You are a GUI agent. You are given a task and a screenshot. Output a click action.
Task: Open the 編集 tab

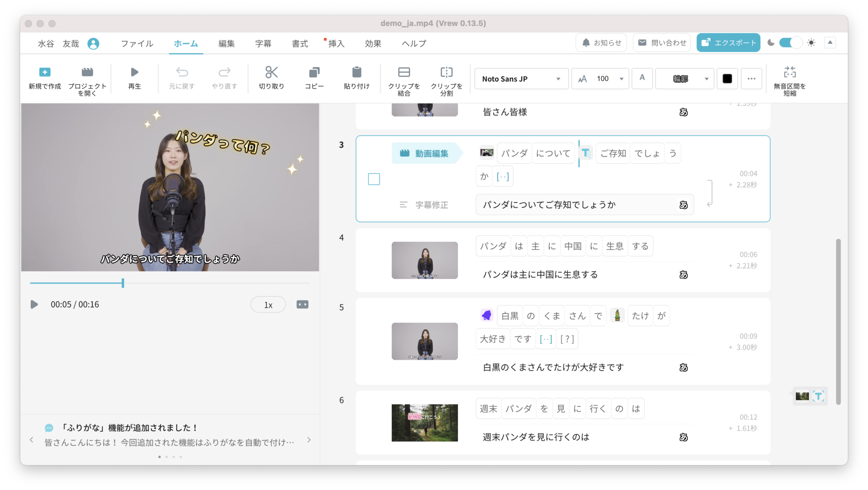[227, 43]
